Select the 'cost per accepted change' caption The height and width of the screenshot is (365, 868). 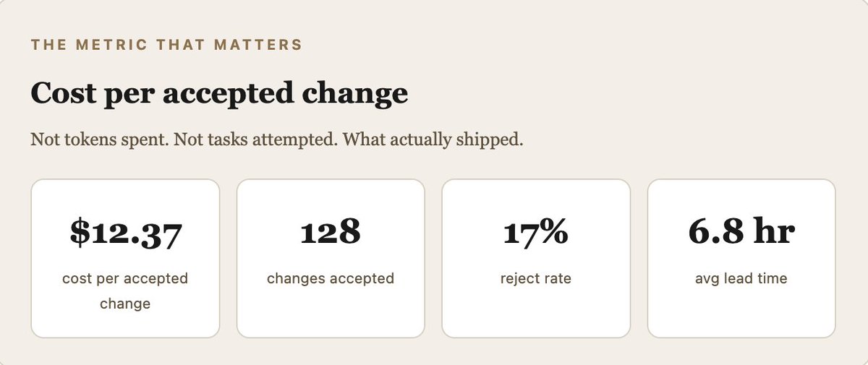pos(125,291)
